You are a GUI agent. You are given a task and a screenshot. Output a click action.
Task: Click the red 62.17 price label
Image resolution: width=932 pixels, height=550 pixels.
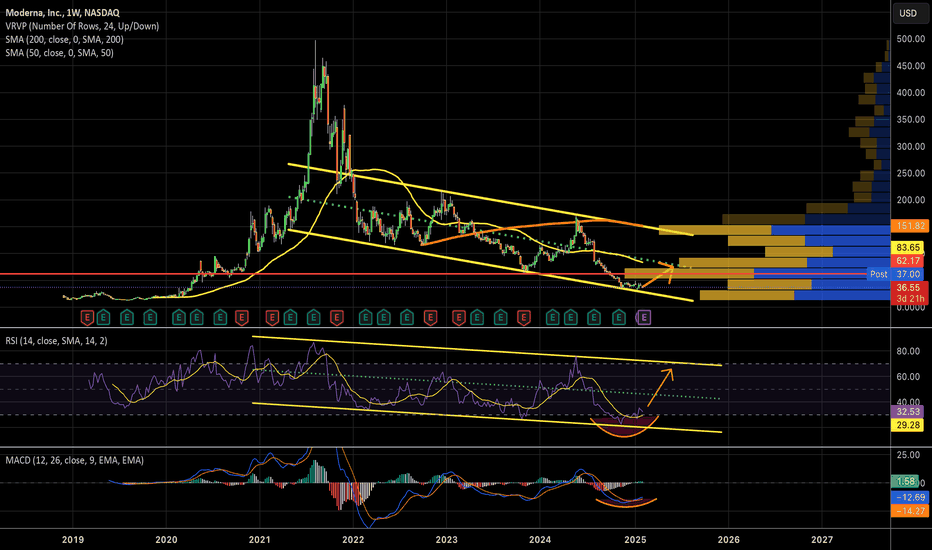(908, 260)
